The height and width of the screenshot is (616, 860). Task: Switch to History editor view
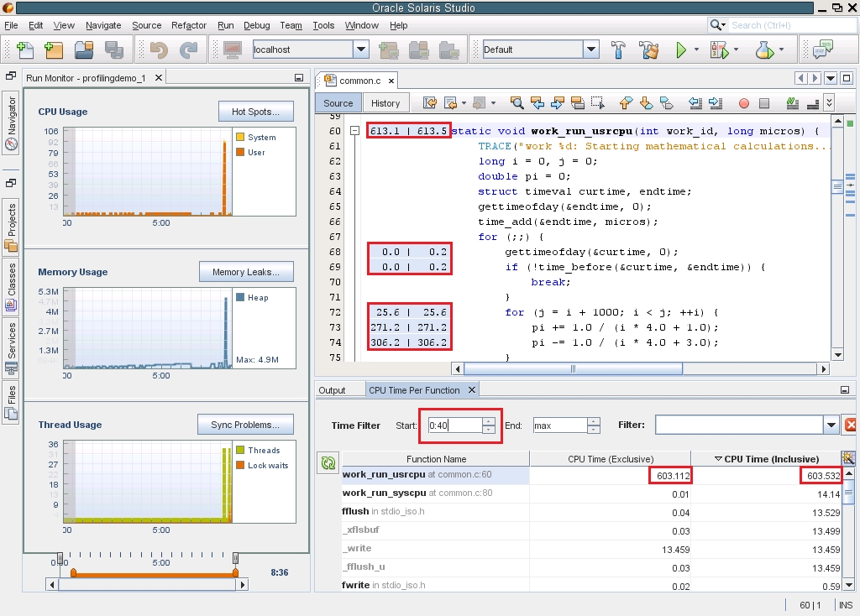tap(385, 103)
